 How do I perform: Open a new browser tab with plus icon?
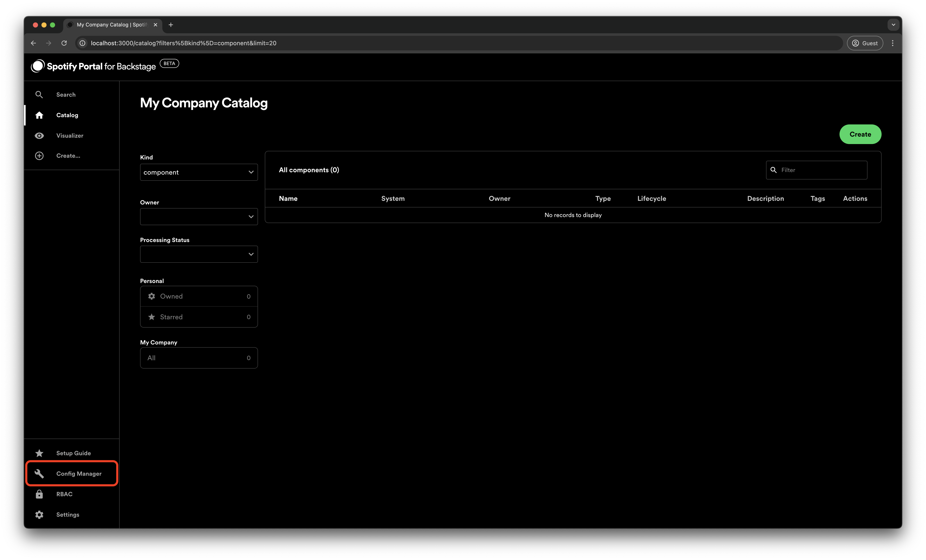(171, 25)
